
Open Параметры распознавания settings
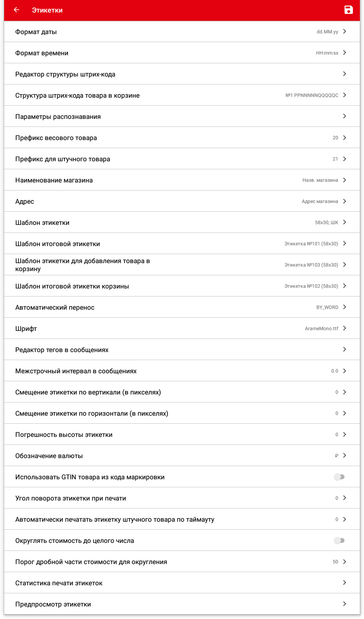tap(182, 116)
